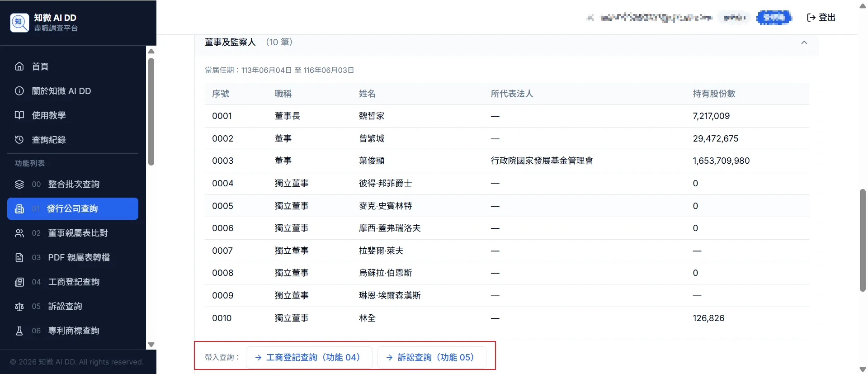Click the name 摩西·蓋弗瑞洛夫
Viewport: 868px width, 374px height.
point(390,228)
